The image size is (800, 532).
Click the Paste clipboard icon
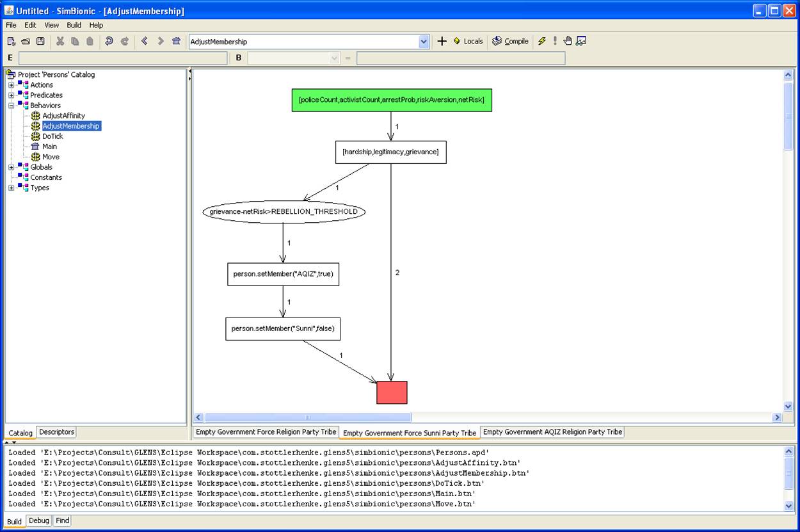point(90,41)
